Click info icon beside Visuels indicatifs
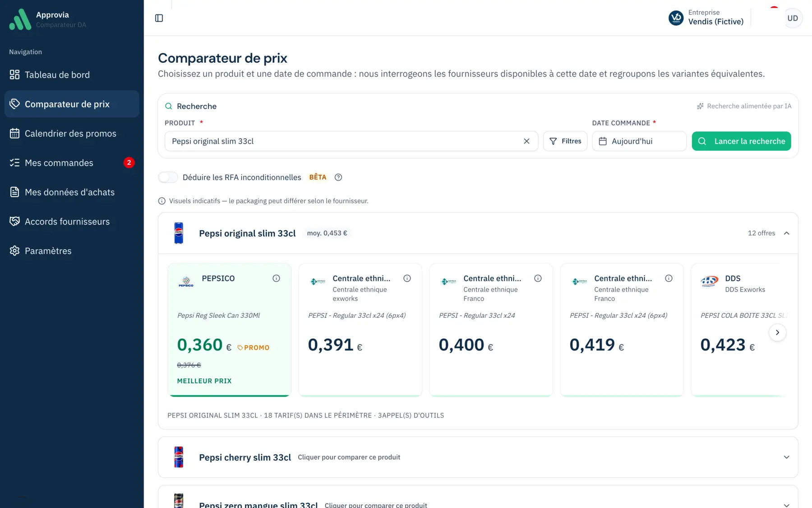 [161, 201]
